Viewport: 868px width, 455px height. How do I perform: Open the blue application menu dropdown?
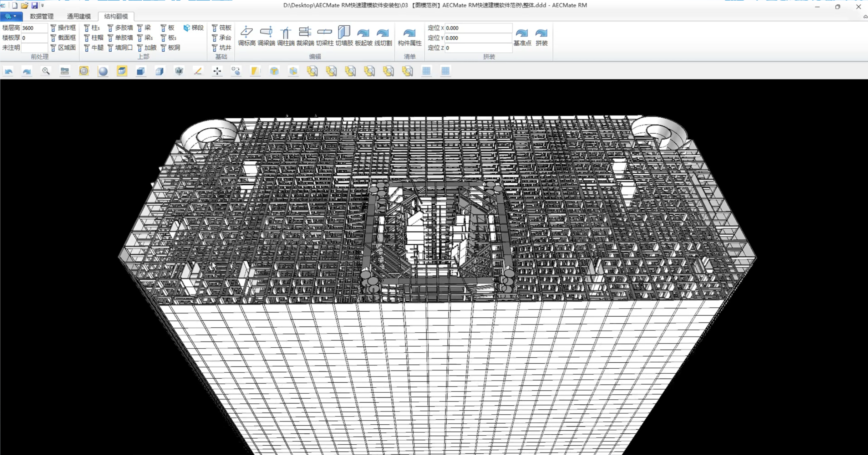point(11,16)
